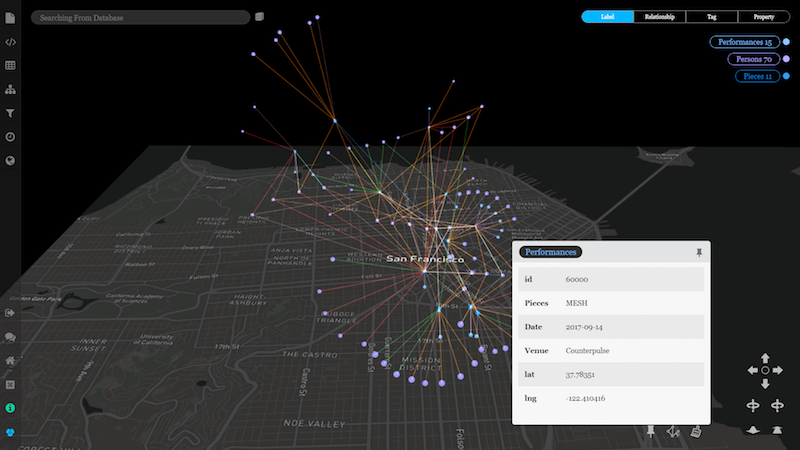
Task: Click the color dot next to Performances 15
Action: coord(786,42)
